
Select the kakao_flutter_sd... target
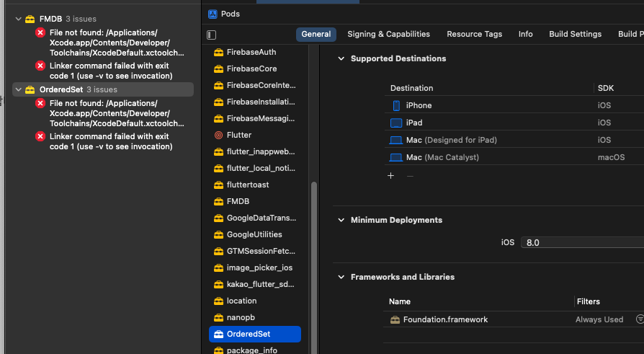pyautogui.click(x=255, y=284)
